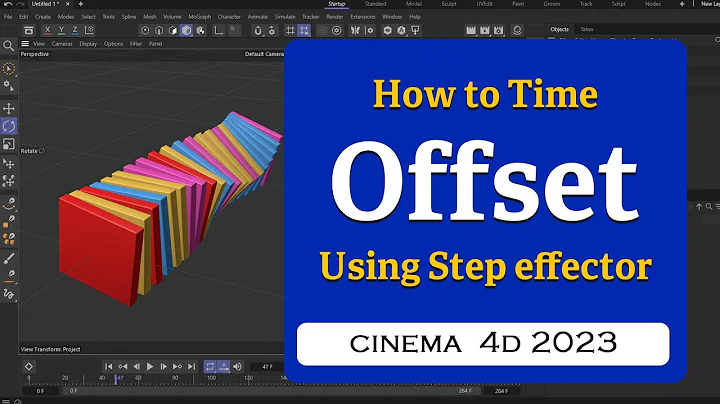The image size is (720, 404).
Task: Open the viewport Display menu
Action: [x=88, y=44]
